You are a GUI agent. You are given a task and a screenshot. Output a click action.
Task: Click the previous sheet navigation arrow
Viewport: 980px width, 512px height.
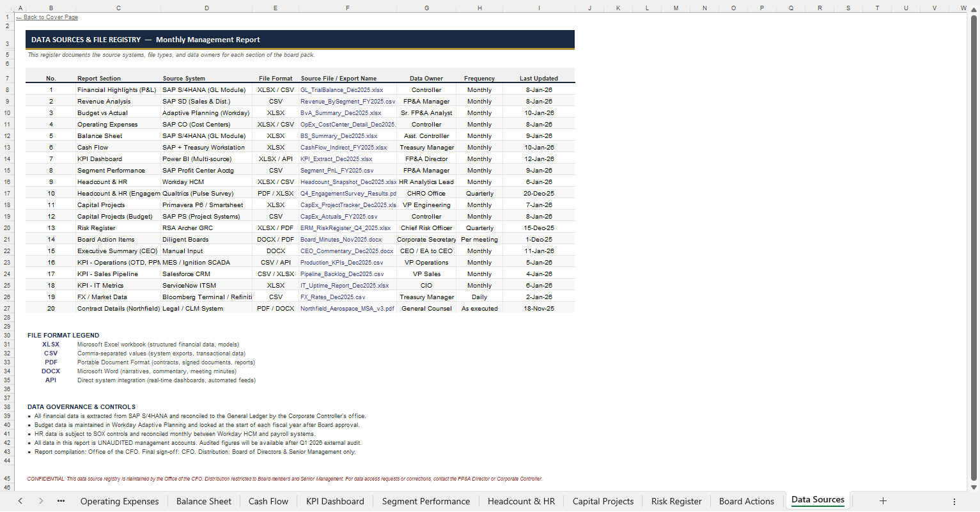(x=20, y=501)
